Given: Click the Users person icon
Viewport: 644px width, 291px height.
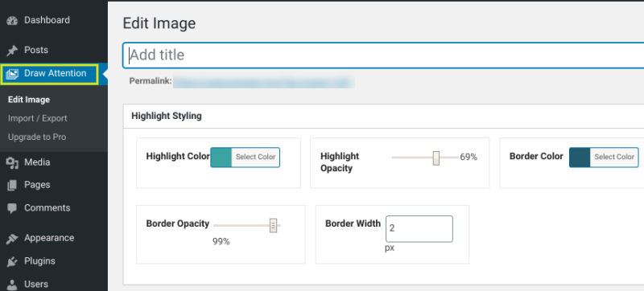Looking at the screenshot, I should (12, 284).
